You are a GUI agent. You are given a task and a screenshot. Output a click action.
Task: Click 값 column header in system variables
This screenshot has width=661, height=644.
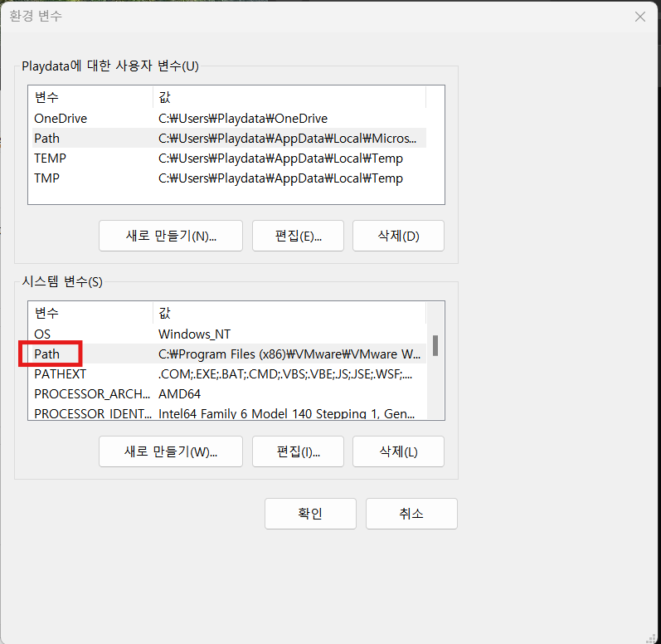pyautogui.click(x=289, y=313)
